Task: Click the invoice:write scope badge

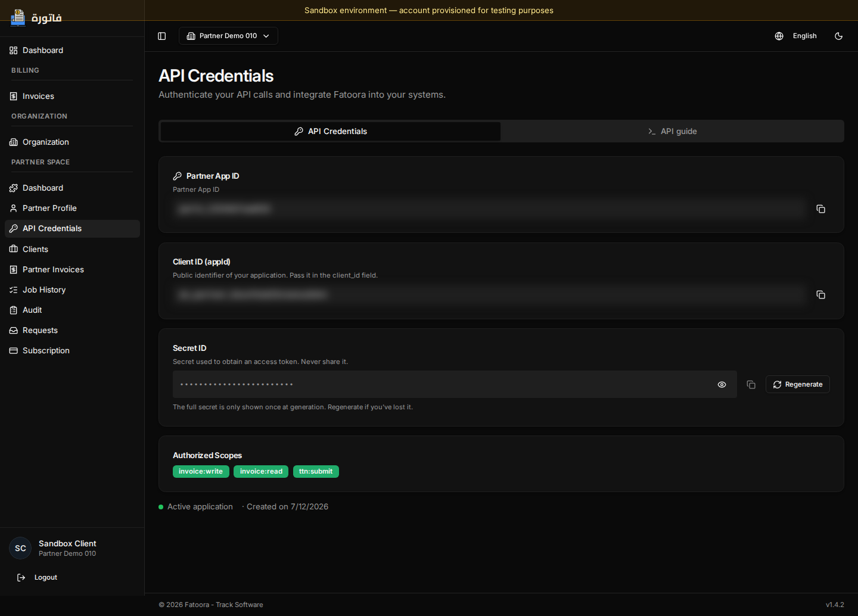Action: click(201, 471)
